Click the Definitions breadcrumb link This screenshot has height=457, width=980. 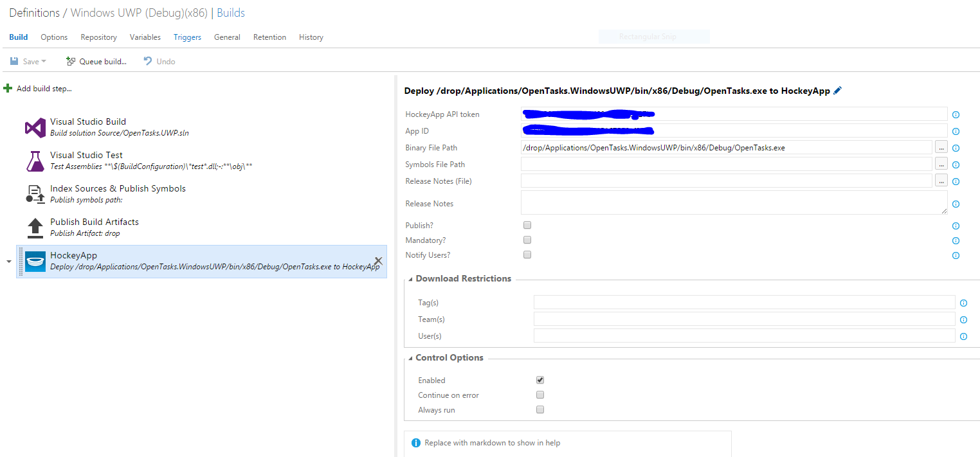coord(34,13)
